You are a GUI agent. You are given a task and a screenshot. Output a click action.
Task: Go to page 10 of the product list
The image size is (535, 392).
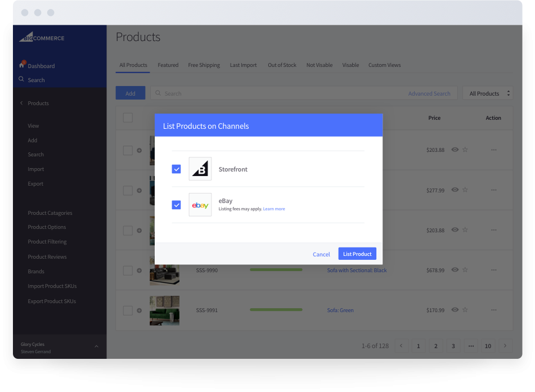click(x=488, y=346)
